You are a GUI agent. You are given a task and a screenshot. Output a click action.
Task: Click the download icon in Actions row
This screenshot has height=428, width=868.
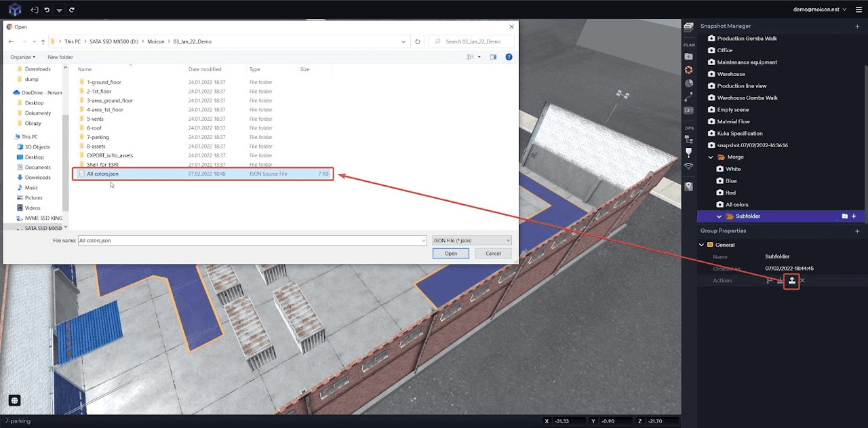coord(780,281)
